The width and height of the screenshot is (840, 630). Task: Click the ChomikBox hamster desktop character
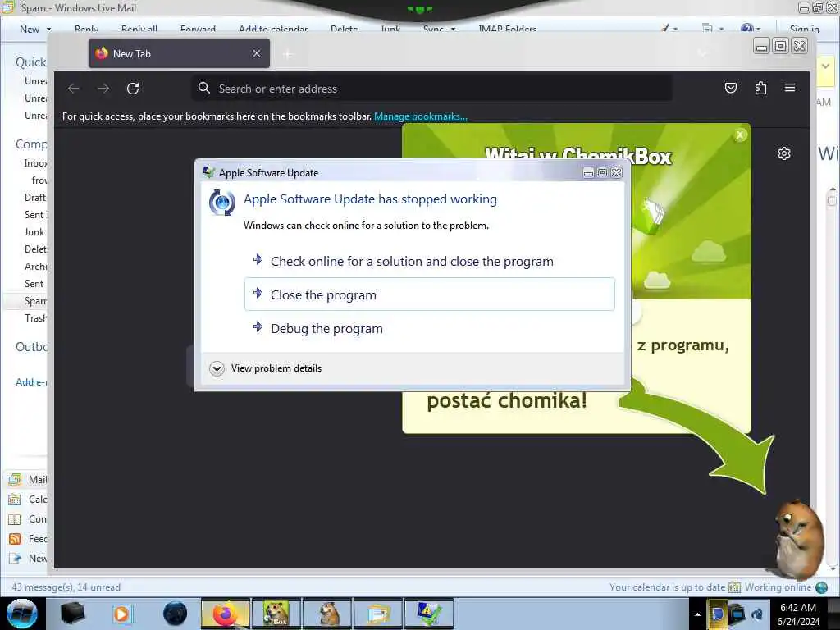798,538
